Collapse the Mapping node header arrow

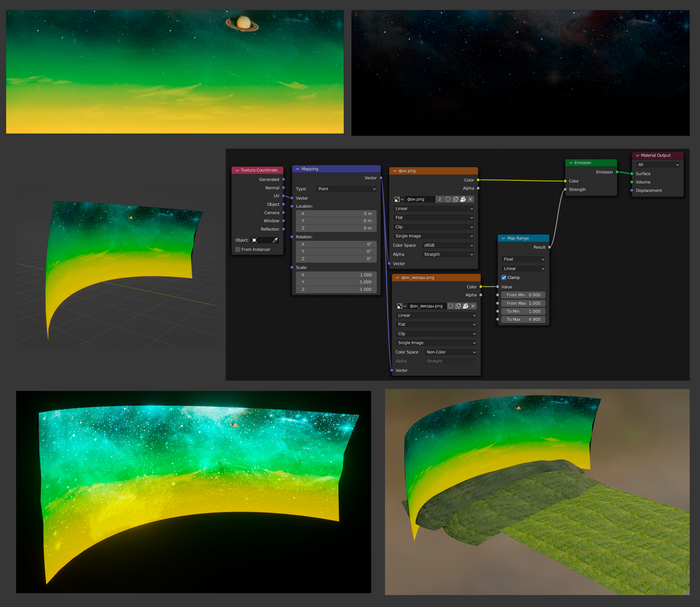pyautogui.click(x=297, y=169)
